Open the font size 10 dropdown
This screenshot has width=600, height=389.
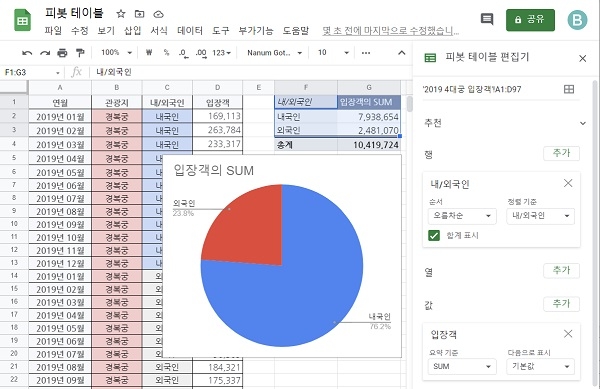[x=333, y=53]
